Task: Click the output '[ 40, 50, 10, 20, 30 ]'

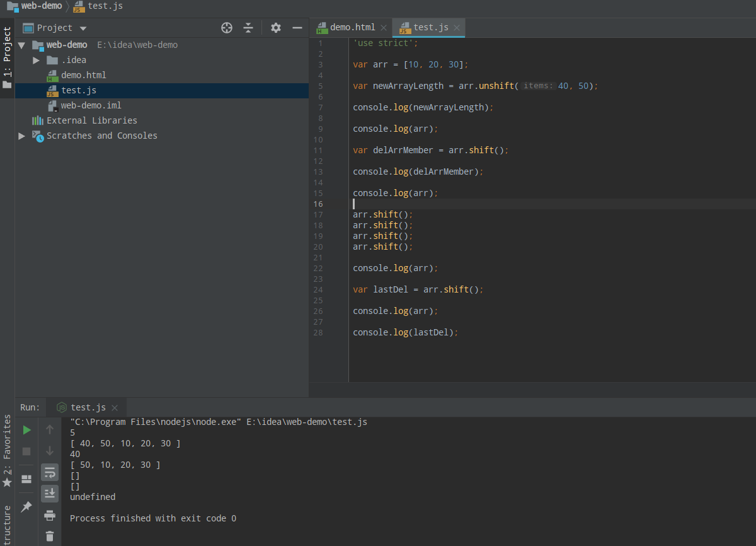Action: (125, 443)
